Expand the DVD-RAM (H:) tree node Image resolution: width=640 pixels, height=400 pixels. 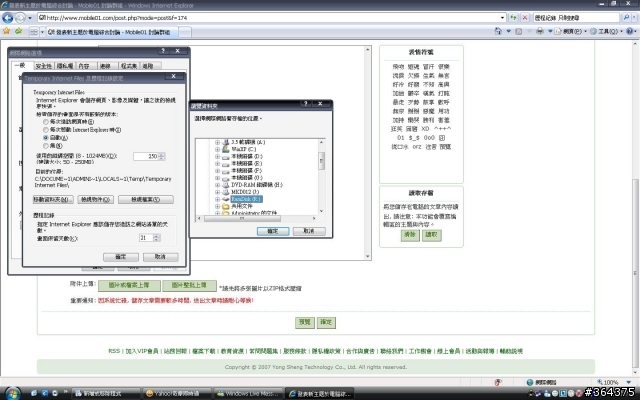[x=217, y=184]
